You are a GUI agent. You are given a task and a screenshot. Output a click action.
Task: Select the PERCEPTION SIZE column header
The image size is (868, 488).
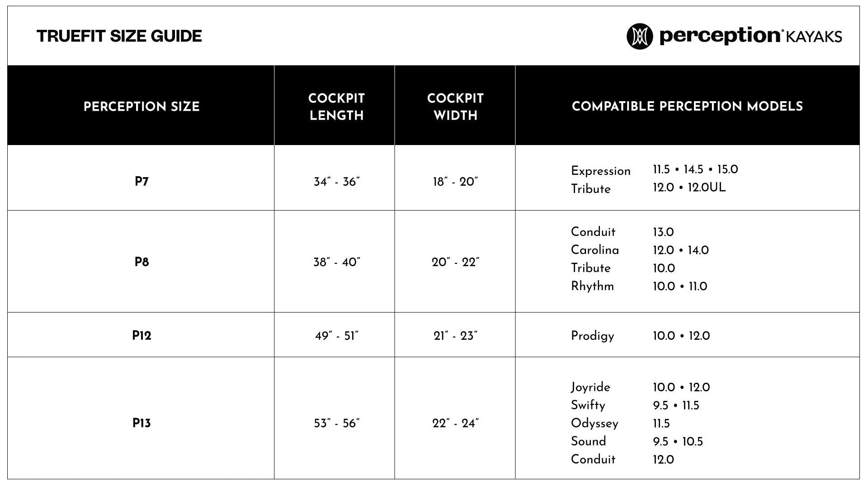[x=142, y=106]
